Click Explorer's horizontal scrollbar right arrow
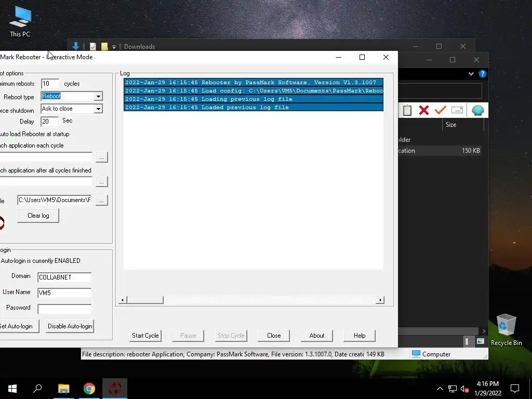The width and height of the screenshot is (532, 399). (484, 331)
